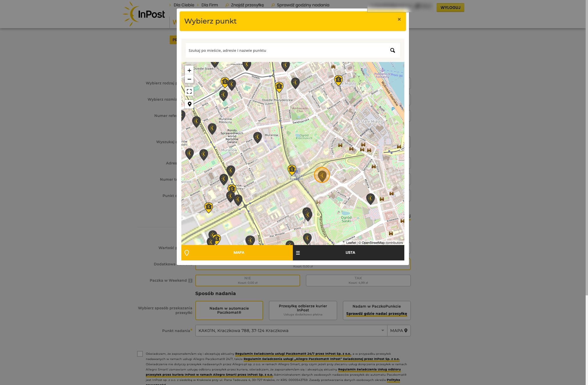The height and width of the screenshot is (385, 588).
Task: Open the Leaflet attribution link
Action: tap(351, 243)
